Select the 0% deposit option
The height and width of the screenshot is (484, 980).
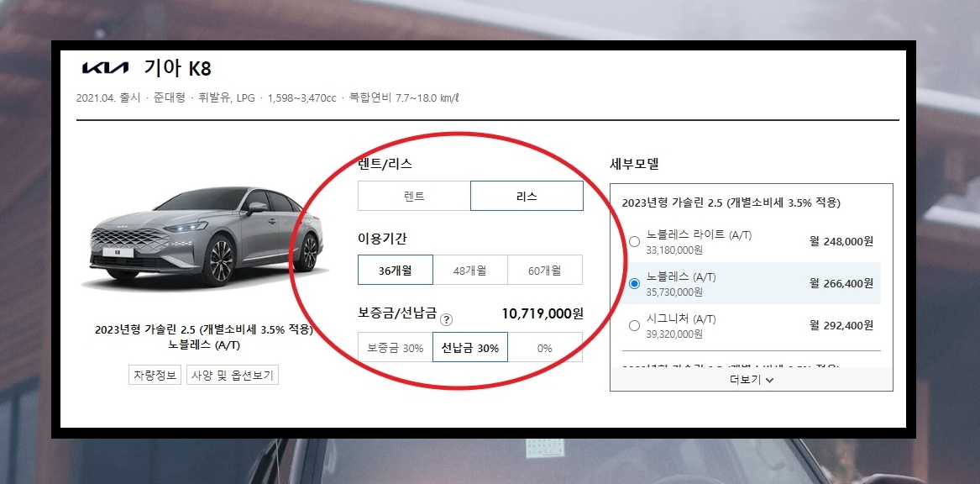[545, 348]
